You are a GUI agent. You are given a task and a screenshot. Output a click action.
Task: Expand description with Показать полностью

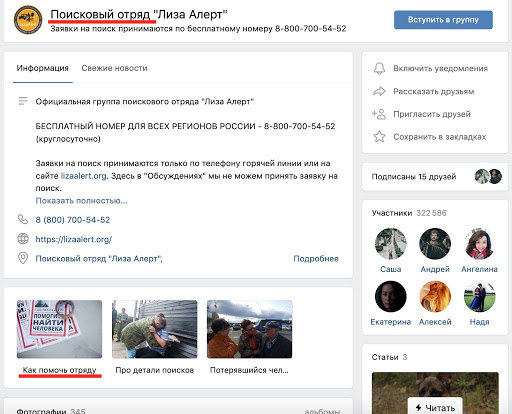[x=81, y=201]
